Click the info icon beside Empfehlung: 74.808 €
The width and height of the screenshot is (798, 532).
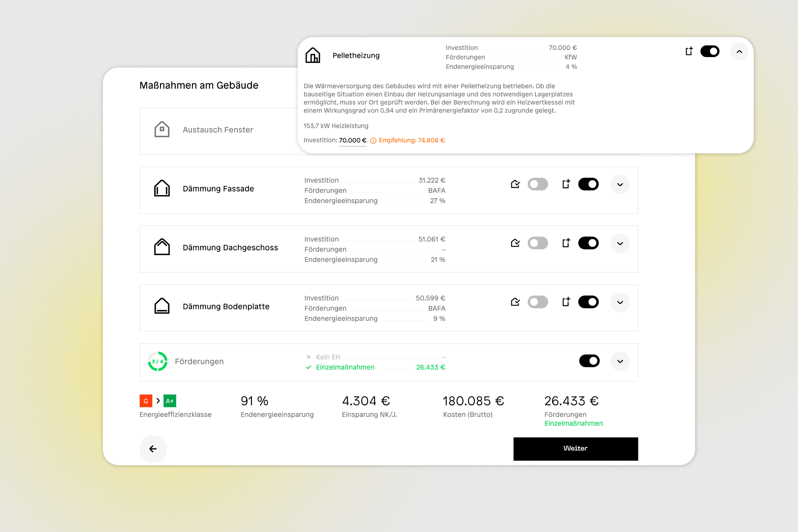click(374, 141)
